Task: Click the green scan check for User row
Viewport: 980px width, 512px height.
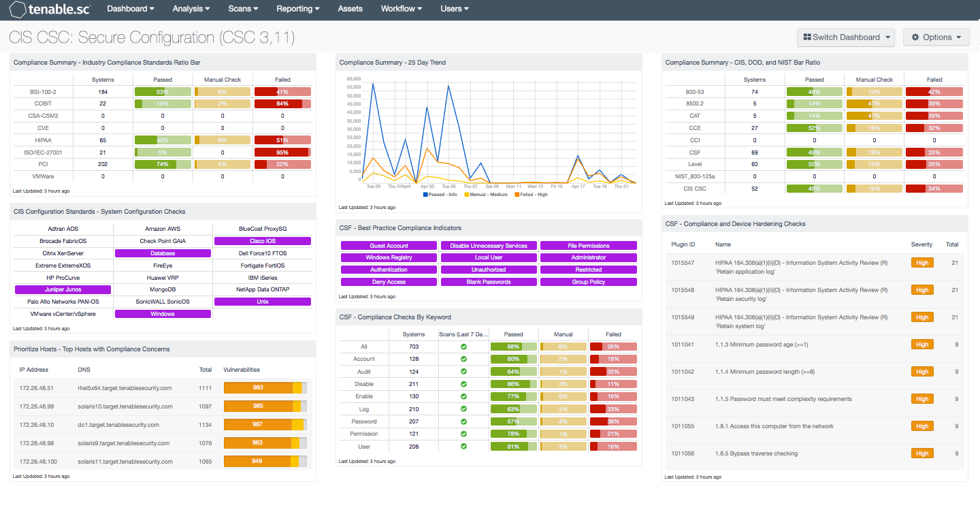Action: [x=463, y=447]
